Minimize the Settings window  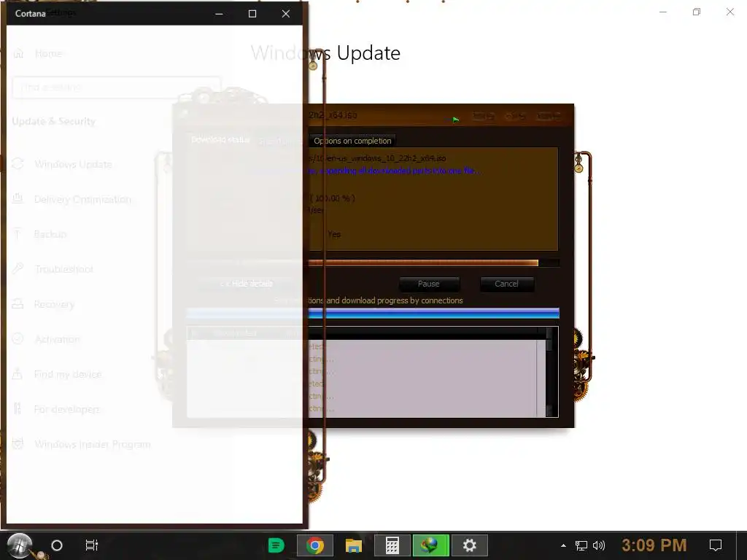point(663,12)
